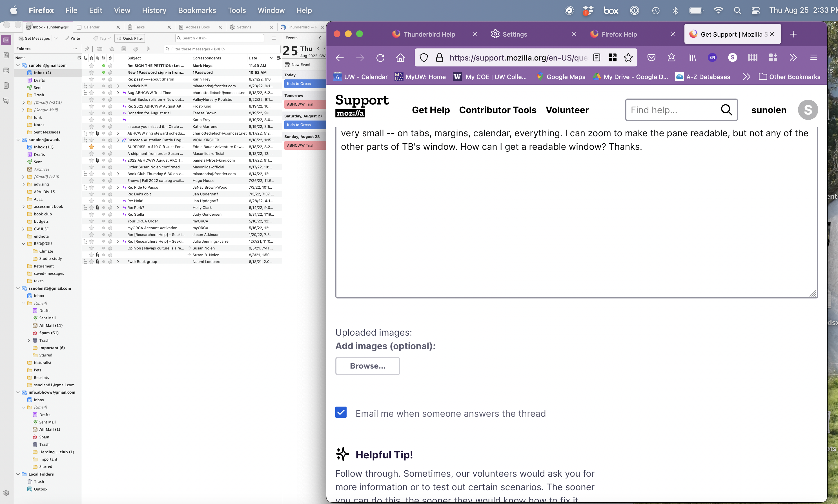Image resolution: width=838 pixels, height=504 pixels.
Task: Open the Contributor Tools link
Action: tap(498, 110)
